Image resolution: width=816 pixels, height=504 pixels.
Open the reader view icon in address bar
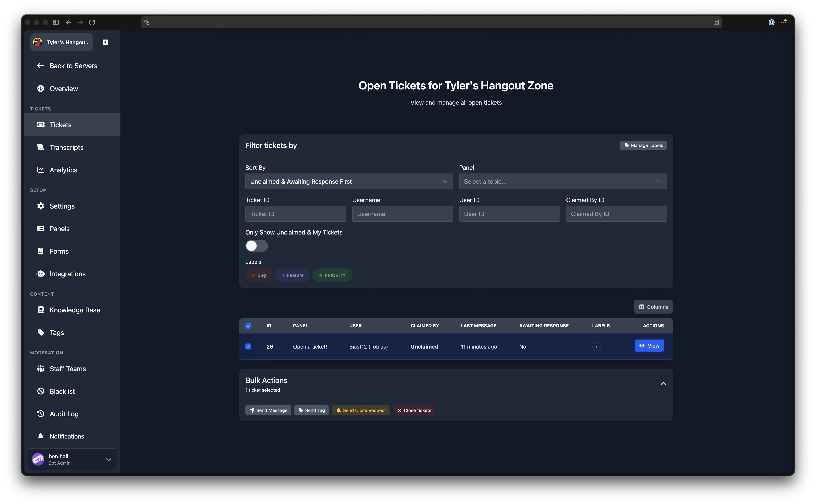pyautogui.click(x=716, y=22)
